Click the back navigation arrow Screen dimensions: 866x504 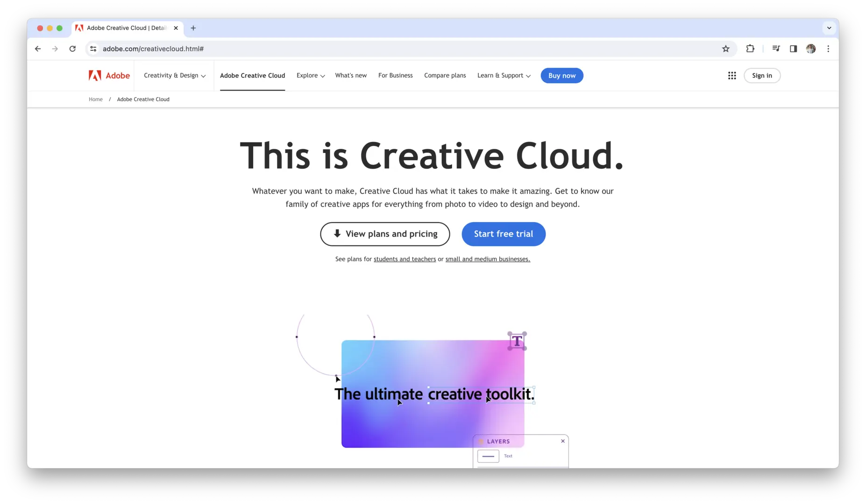(x=37, y=49)
